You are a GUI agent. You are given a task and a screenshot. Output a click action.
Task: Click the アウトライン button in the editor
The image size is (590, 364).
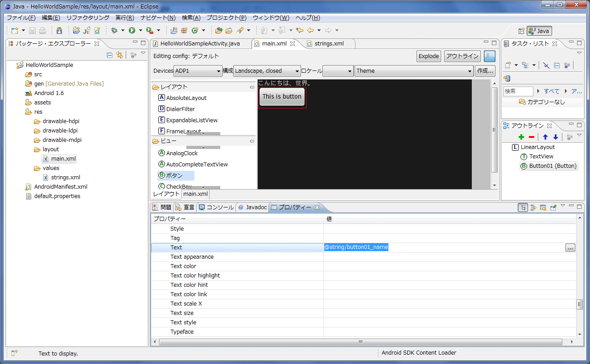(x=462, y=56)
